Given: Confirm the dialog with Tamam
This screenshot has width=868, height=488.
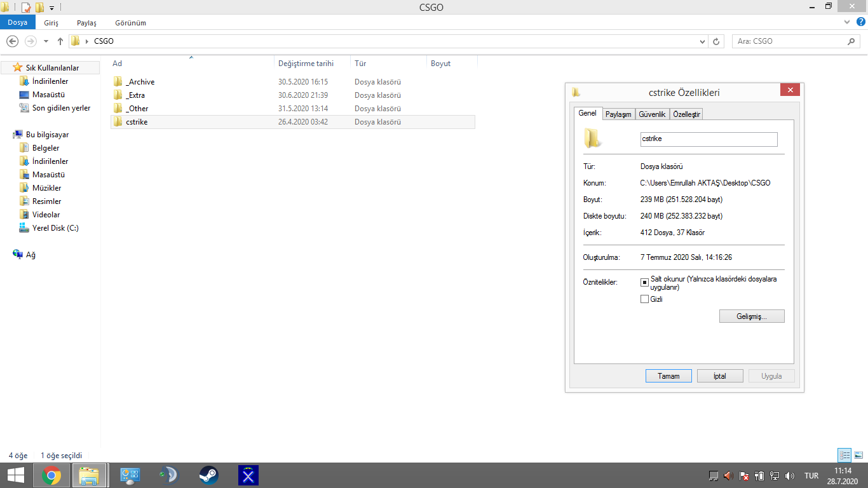Looking at the screenshot, I should [x=668, y=376].
